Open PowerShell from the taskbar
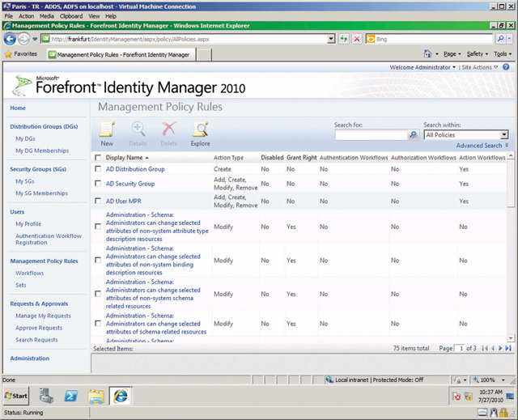This screenshot has height=420, width=518. (71, 396)
